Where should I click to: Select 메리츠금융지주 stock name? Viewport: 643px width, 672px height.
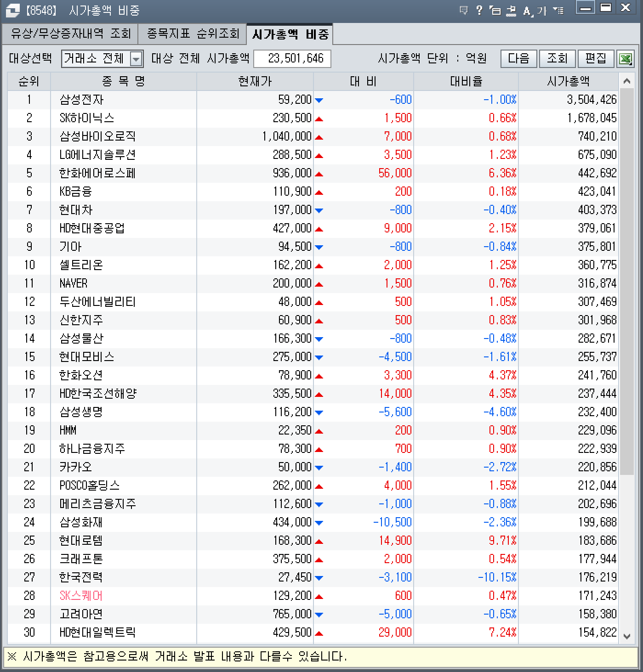coord(97,504)
